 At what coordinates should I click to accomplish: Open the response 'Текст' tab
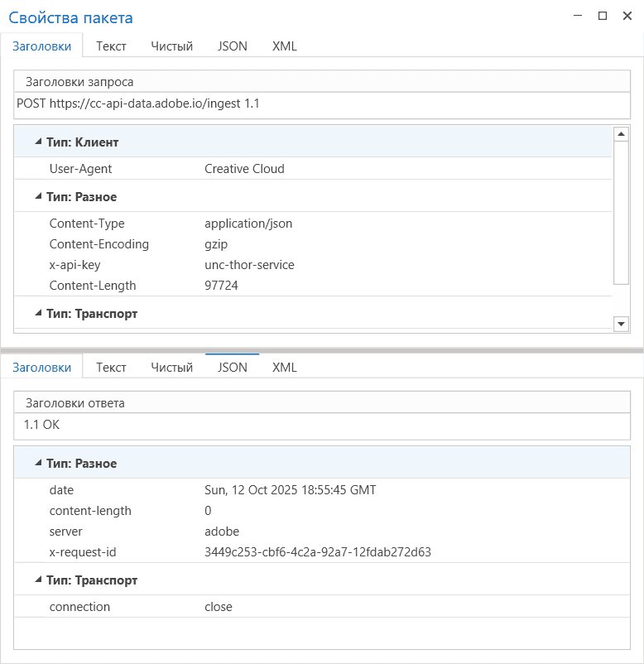[x=111, y=368]
